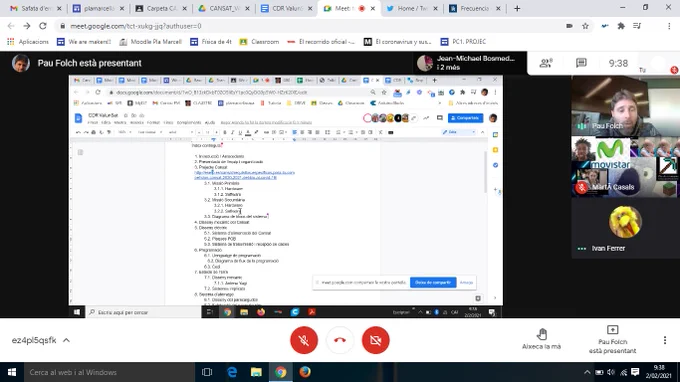This screenshot has height=382, width=680.
Task: Click the meet.google.com address bar
Action: tap(312, 26)
